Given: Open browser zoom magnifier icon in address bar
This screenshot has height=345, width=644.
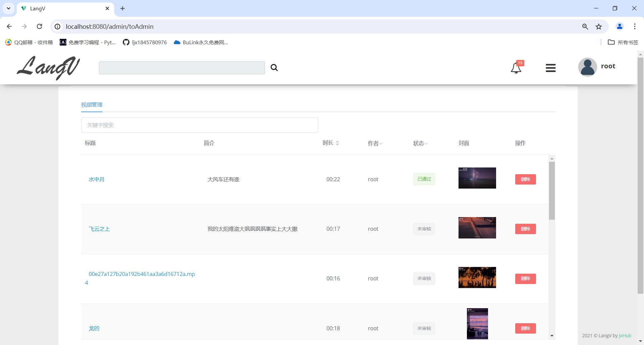Looking at the screenshot, I should click(585, 26).
